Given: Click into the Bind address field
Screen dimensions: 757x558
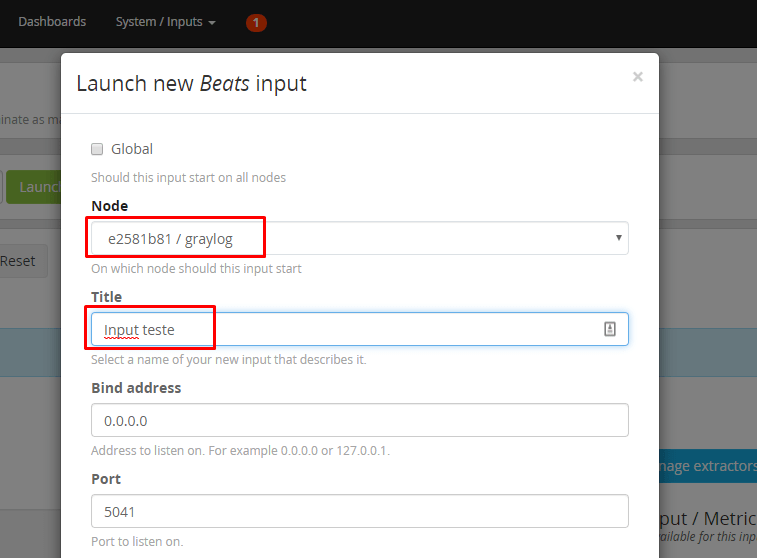Looking at the screenshot, I should click(x=359, y=420).
